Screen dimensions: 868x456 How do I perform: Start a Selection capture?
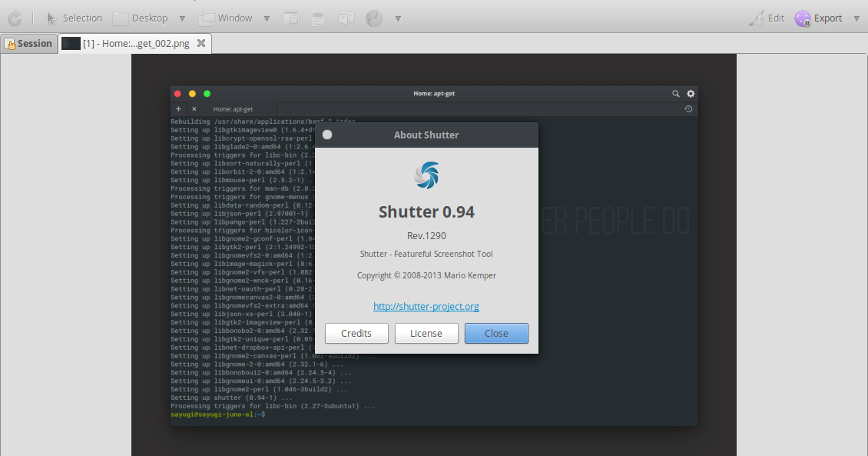[x=75, y=18]
